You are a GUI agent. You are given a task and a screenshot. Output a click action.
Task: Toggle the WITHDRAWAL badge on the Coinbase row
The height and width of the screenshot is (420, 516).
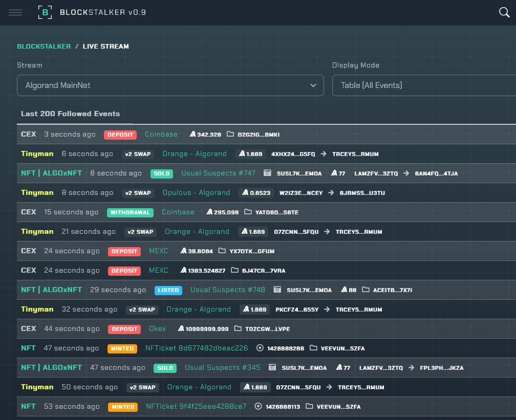(x=130, y=212)
